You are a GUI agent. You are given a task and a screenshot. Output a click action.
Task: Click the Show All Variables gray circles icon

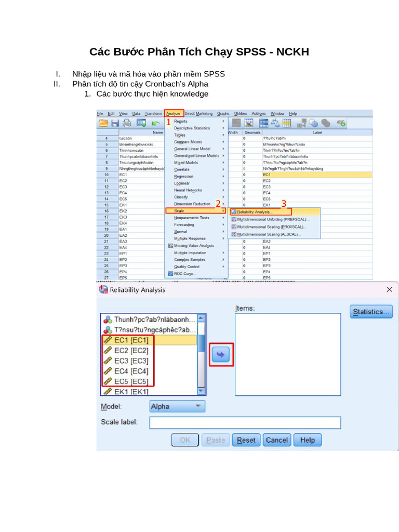tap(326, 123)
